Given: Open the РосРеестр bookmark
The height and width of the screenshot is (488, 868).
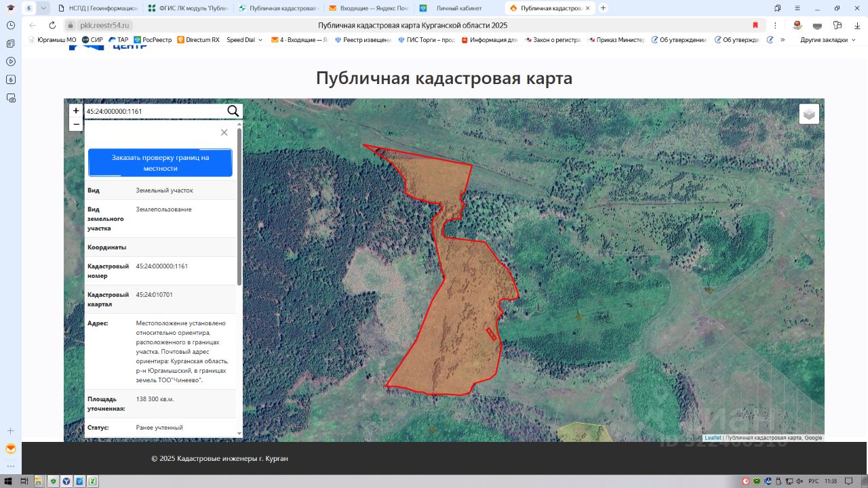Looking at the screenshot, I should pyautogui.click(x=153, y=40).
